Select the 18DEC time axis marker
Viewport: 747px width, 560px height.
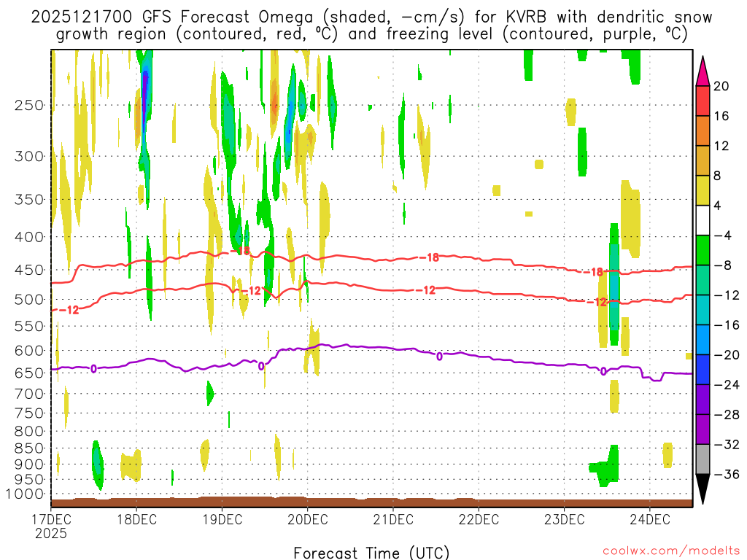pyautogui.click(x=136, y=519)
